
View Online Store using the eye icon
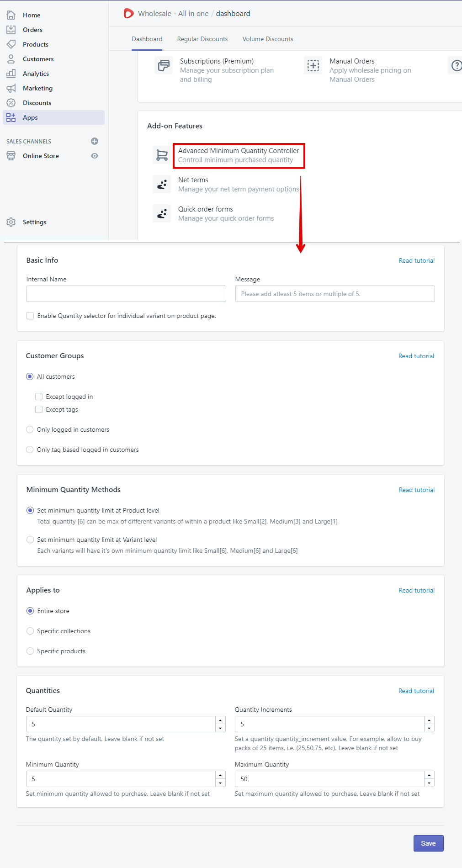point(95,156)
